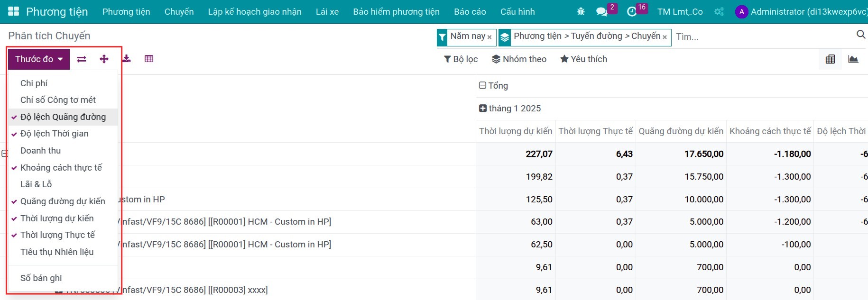Uncheck Thời lượng Thực tế measure
This screenshot has height=300, width=868.
point(63,235)
